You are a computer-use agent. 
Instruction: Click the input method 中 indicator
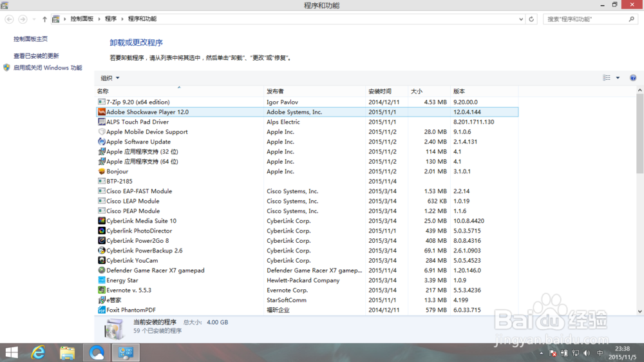click(600, 353)
